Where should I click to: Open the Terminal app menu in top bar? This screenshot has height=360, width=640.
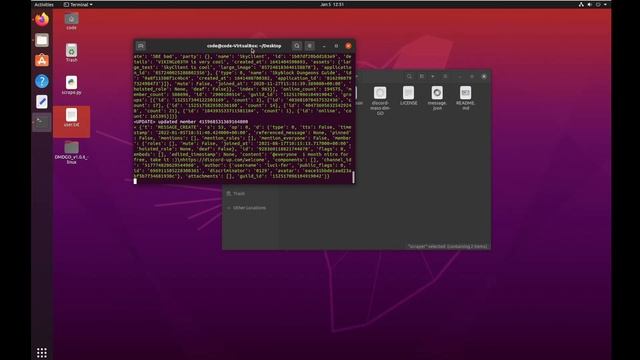(78, 4)
